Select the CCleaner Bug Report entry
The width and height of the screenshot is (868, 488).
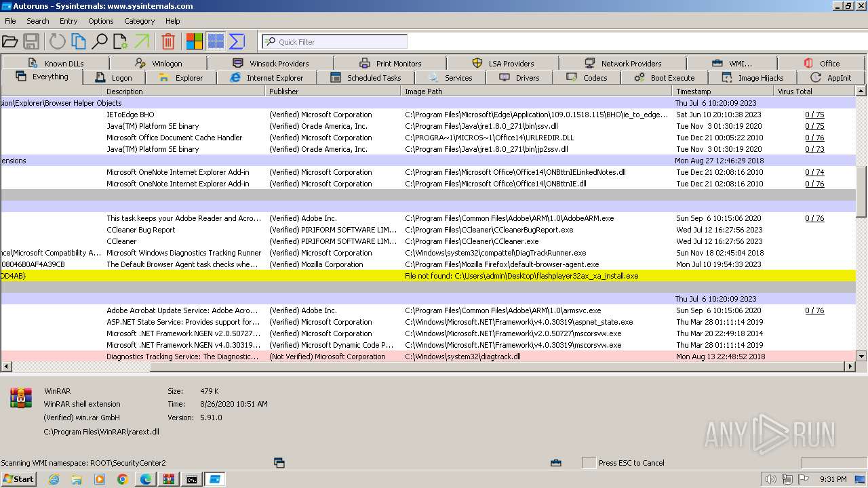point(429,230)
